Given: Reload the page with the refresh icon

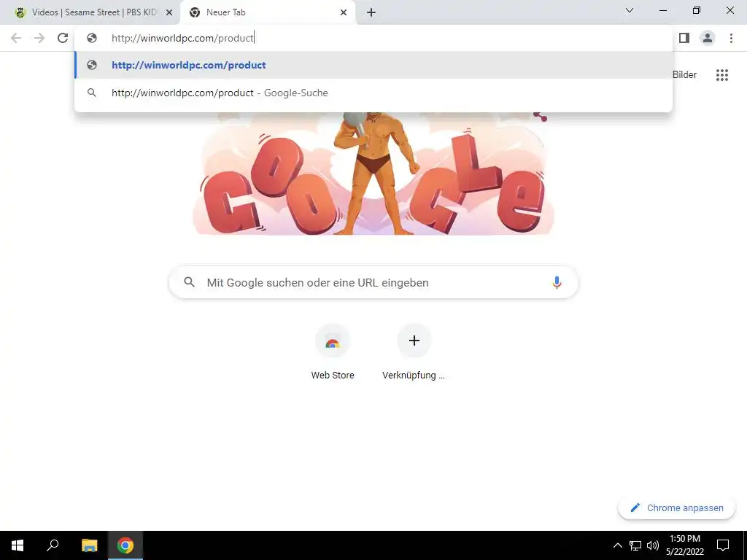Looking at the screenshot, I should click(x=63, y=38).
